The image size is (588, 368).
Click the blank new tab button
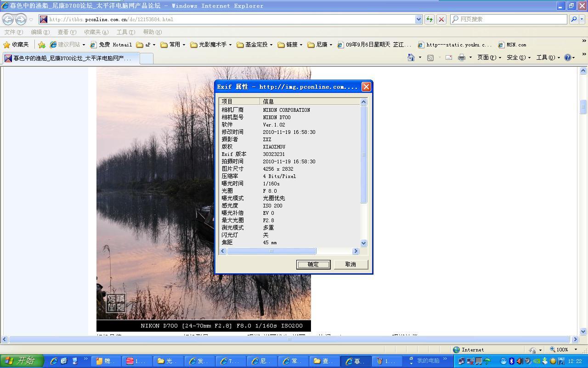coord(146,58)
